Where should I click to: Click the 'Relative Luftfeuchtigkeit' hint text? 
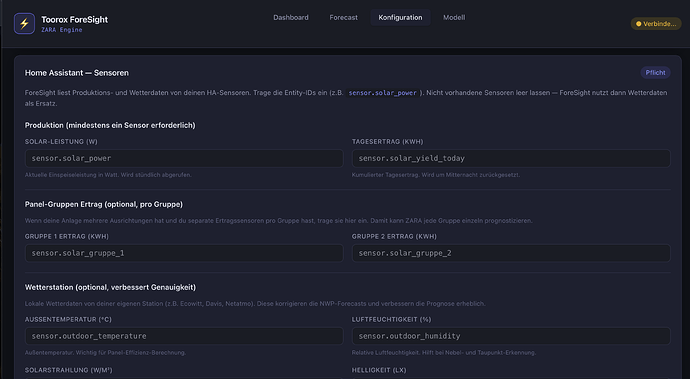444,353
